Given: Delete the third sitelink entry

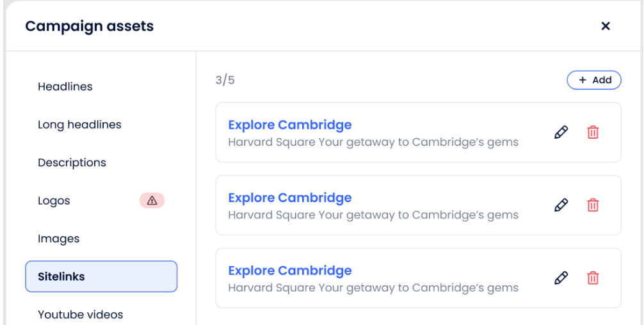Looking at the screenshot, I should coord(593,278).
